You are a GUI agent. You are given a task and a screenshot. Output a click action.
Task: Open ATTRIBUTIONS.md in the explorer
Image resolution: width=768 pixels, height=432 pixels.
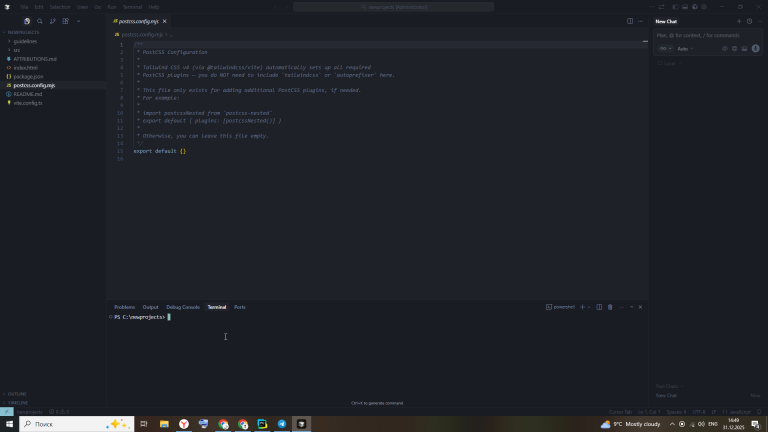53,59
